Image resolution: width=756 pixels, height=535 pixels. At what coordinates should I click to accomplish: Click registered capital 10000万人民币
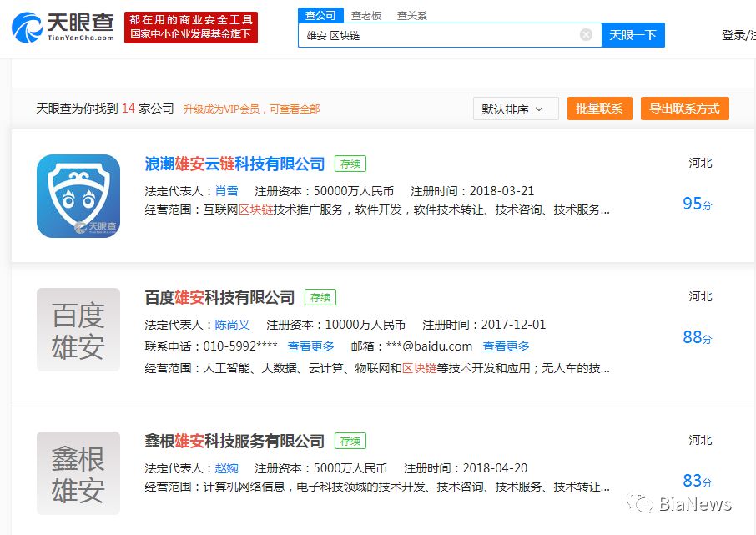coord(365,325)
